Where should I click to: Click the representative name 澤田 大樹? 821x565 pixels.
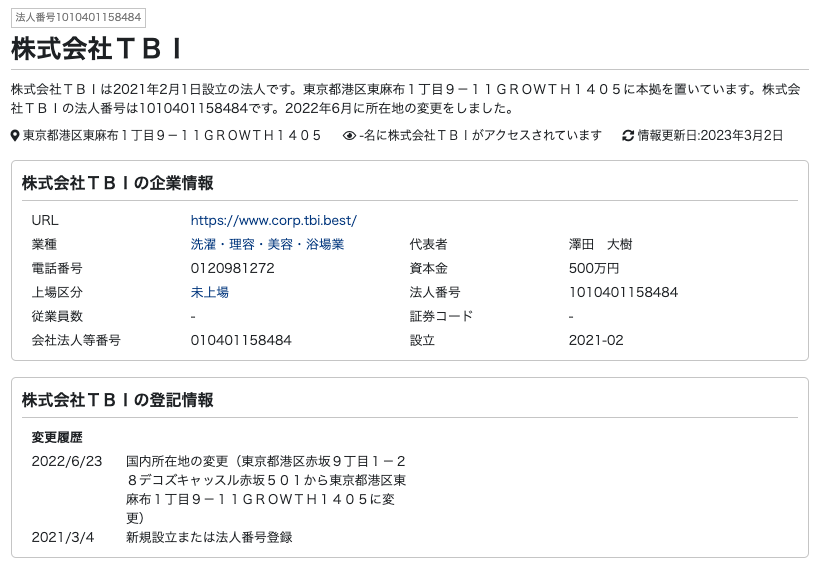(x=600, y=245)
